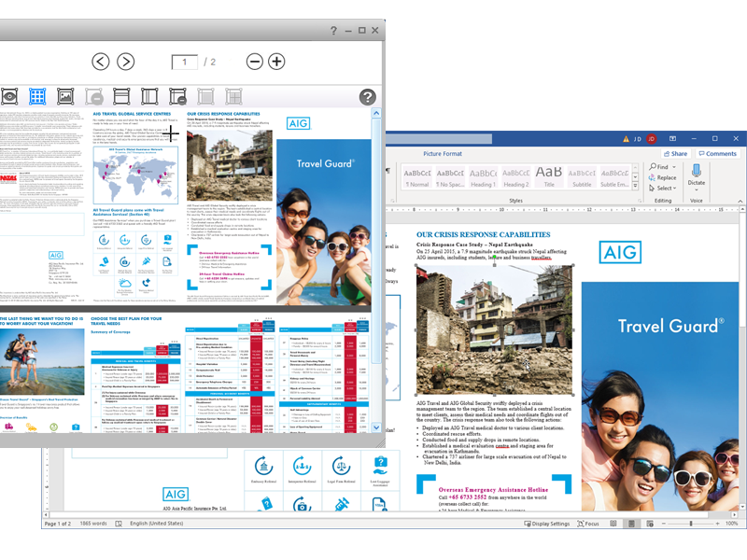Select first page thumbnail in preview window
747x560 pixels.
pyautogui.click(x=186, y=208)
